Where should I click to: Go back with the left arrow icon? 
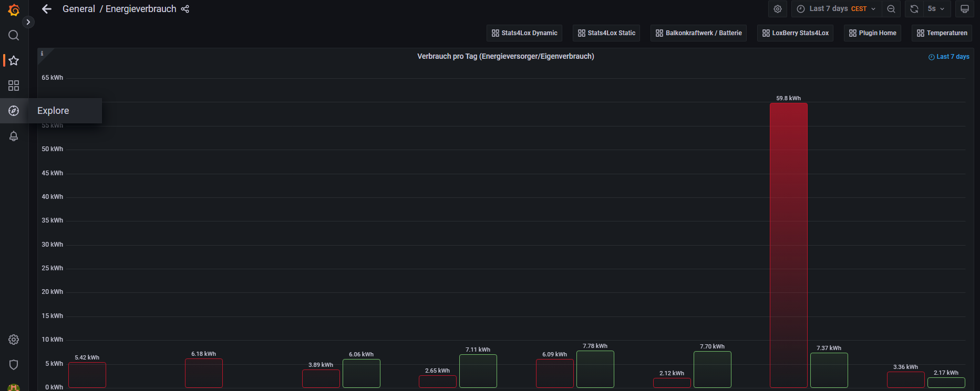47,9
